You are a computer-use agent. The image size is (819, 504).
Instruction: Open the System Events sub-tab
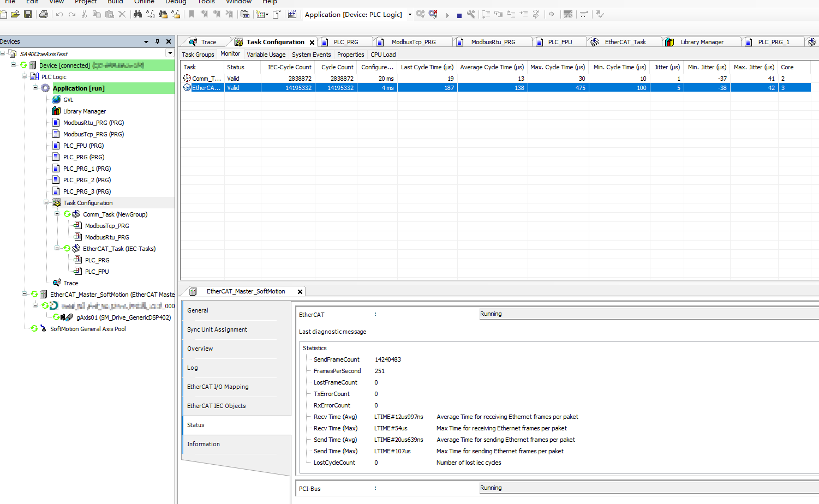pyautogui.click(x=311, y=55)
